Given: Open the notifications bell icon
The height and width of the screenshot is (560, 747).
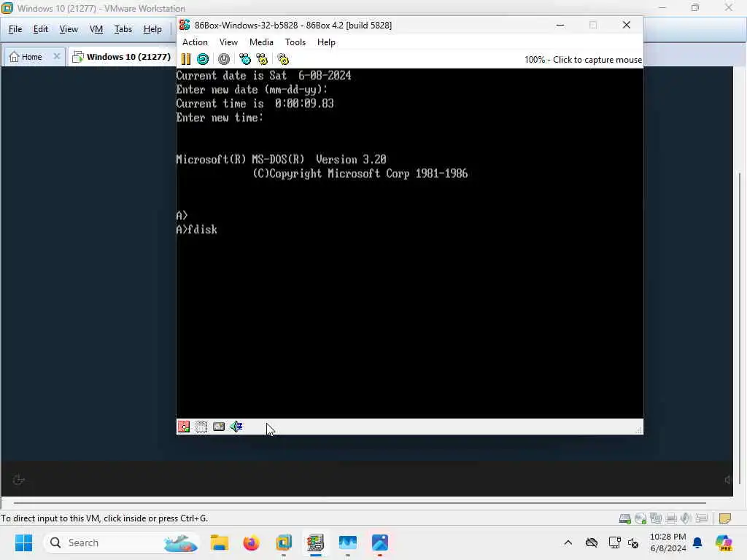Looking at the screenshot, I should click(697, 542).
